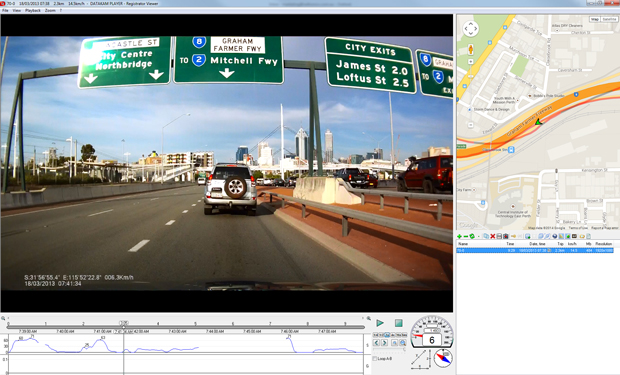Screen dimensions: 620x375
Task: Open the Zoom menu
Action: click(x=50, y=10)
